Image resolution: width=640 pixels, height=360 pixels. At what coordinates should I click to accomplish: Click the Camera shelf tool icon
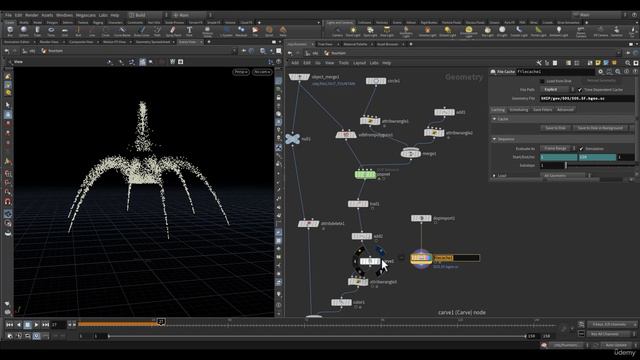click(x=337, y=31)
